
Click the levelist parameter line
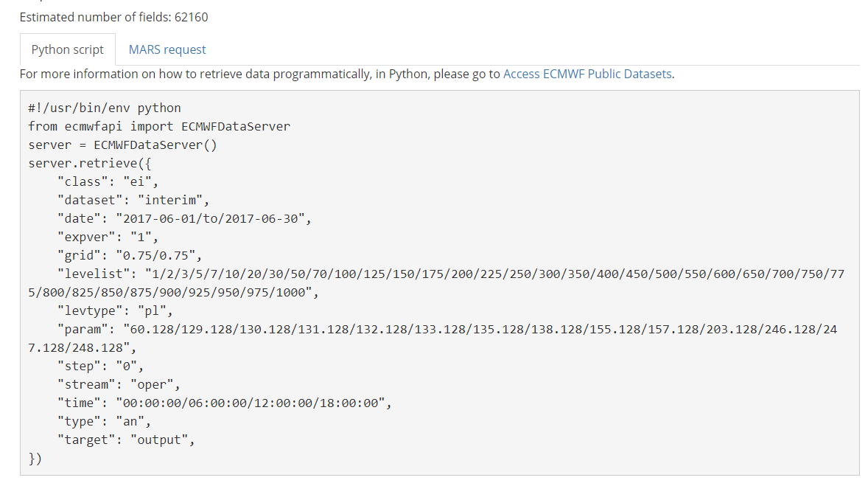pyautogui.click(x=295, y=273)
